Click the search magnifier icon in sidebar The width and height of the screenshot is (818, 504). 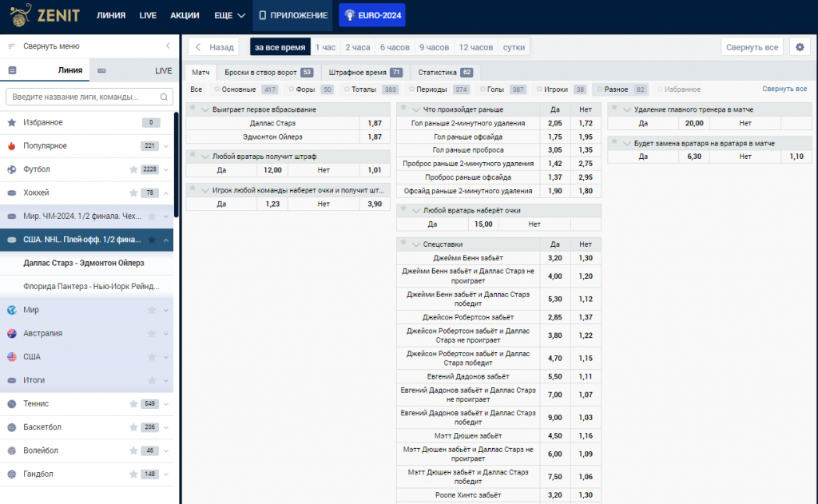click(x=164, y=97)
